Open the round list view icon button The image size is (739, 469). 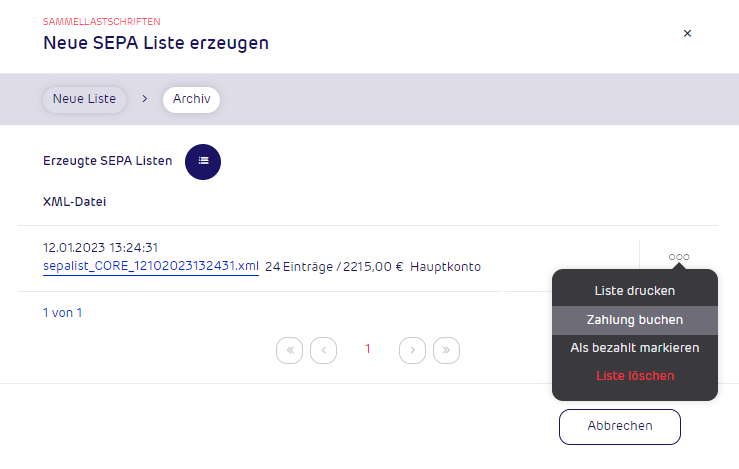point(203,162)
